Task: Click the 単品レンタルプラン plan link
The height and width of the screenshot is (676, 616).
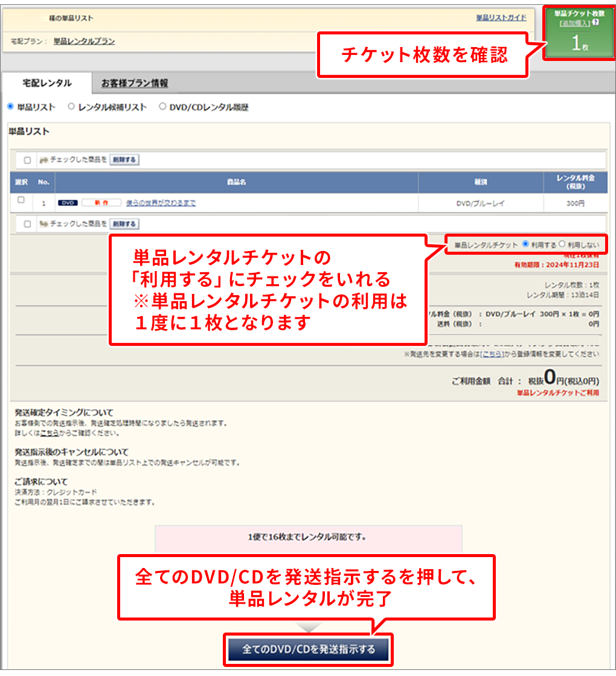Action: (x=84, y=42)
